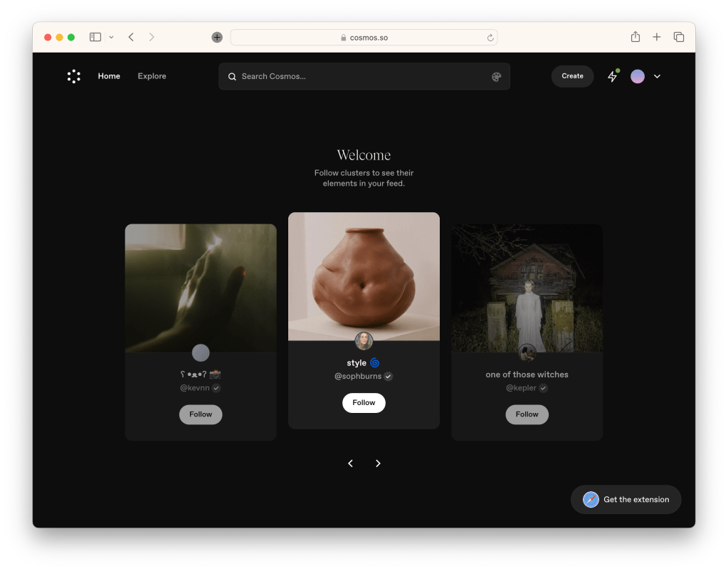Show previous cluster in carousel
Viewport: 728px width, 571px height.
[x=350, y=463]
